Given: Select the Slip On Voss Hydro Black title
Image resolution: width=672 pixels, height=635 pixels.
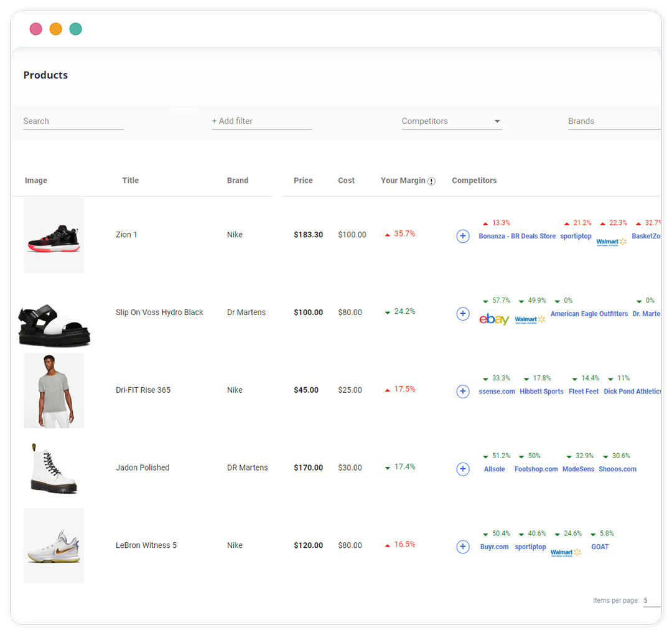Looking at the screenshot, I should point(159,313).
